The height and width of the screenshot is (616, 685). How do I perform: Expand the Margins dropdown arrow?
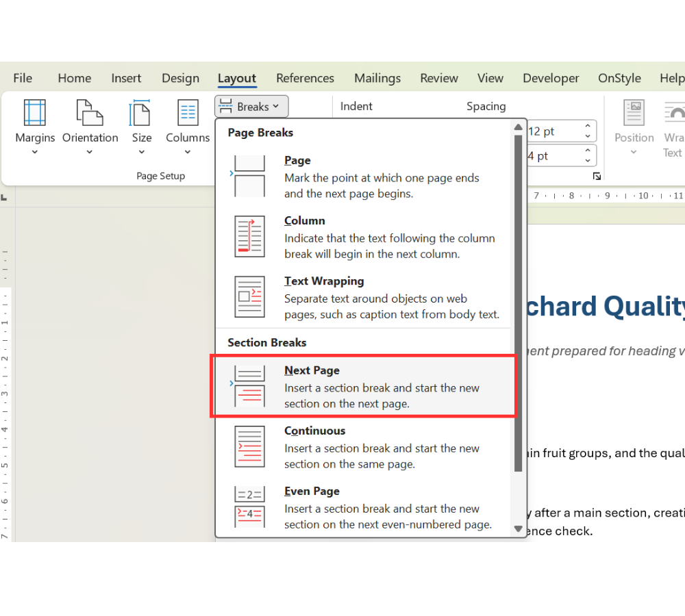(35, 152)
